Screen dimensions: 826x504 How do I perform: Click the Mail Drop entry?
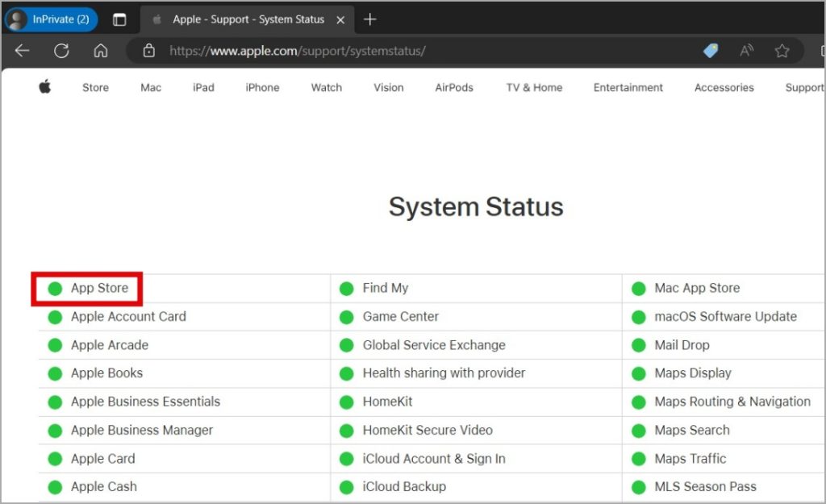(682, 345)
